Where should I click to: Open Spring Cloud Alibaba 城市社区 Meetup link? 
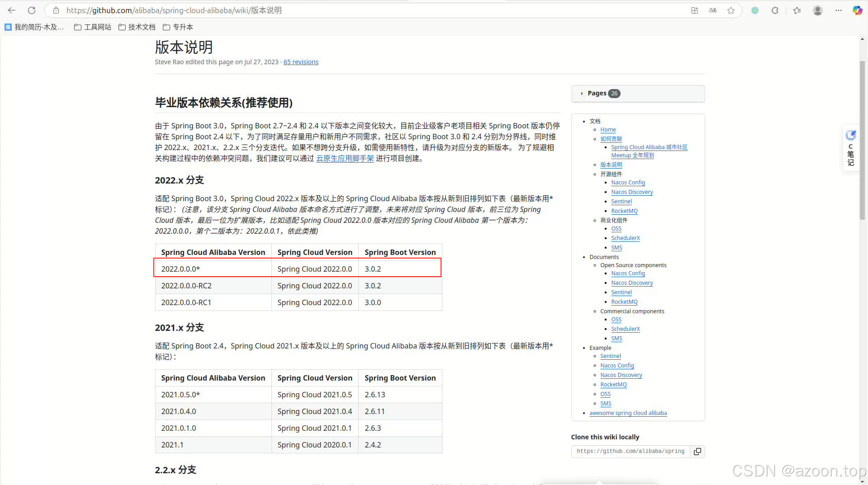[649, 151]
